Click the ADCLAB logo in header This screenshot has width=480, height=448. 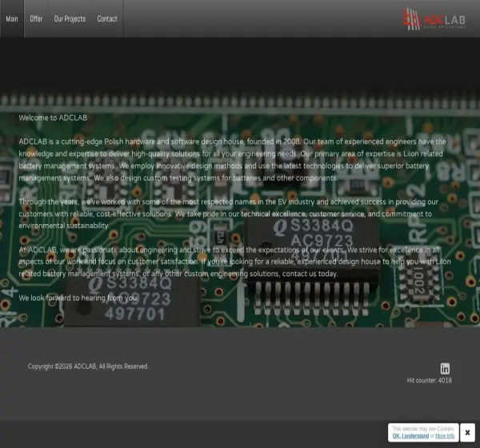pos(434,19)
